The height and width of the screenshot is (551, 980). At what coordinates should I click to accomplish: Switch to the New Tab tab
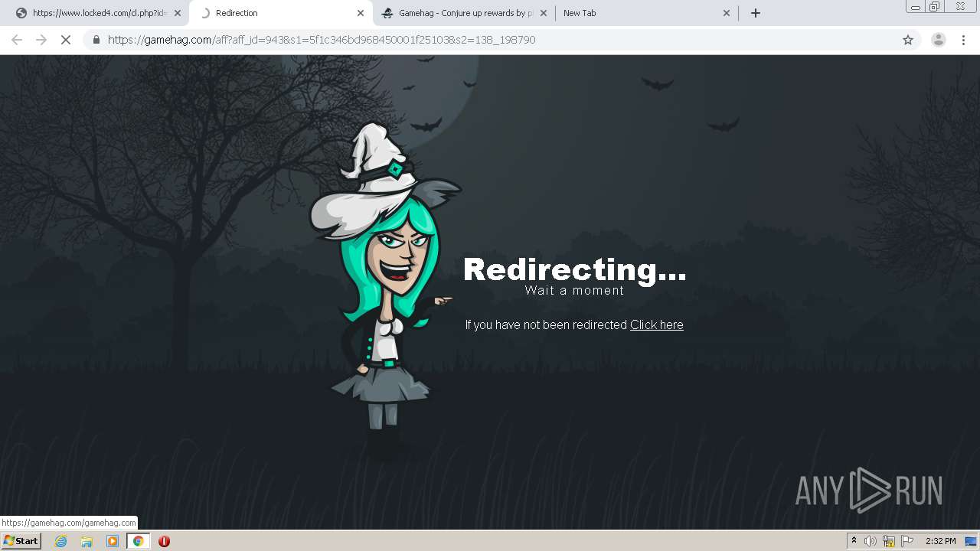tap(647, 13)
